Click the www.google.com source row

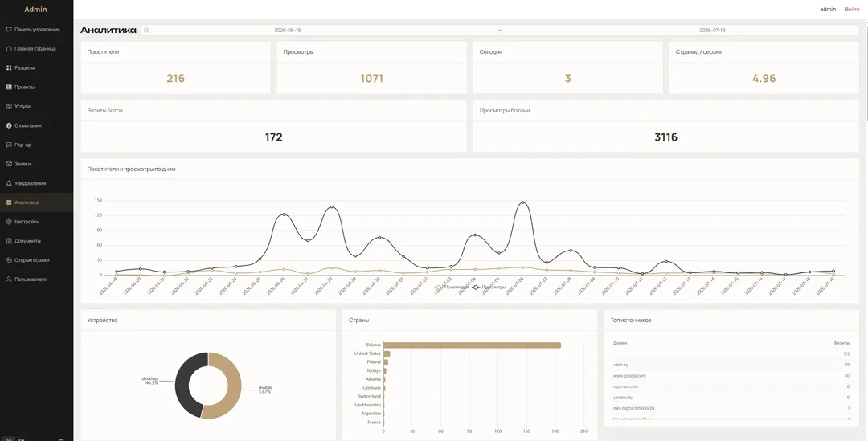(x=731, y=376)
